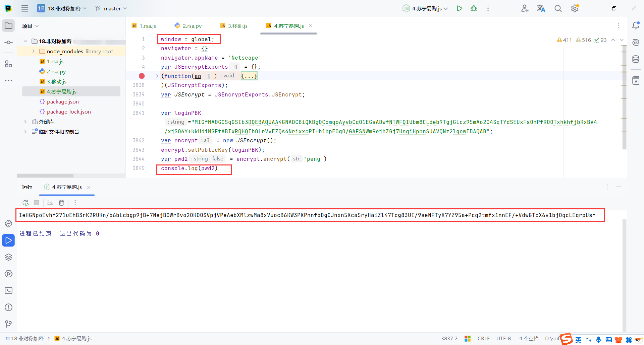The image size is (644, 345).
Task: Rerun the script in Run panel
Action: (x=25, y=203)
